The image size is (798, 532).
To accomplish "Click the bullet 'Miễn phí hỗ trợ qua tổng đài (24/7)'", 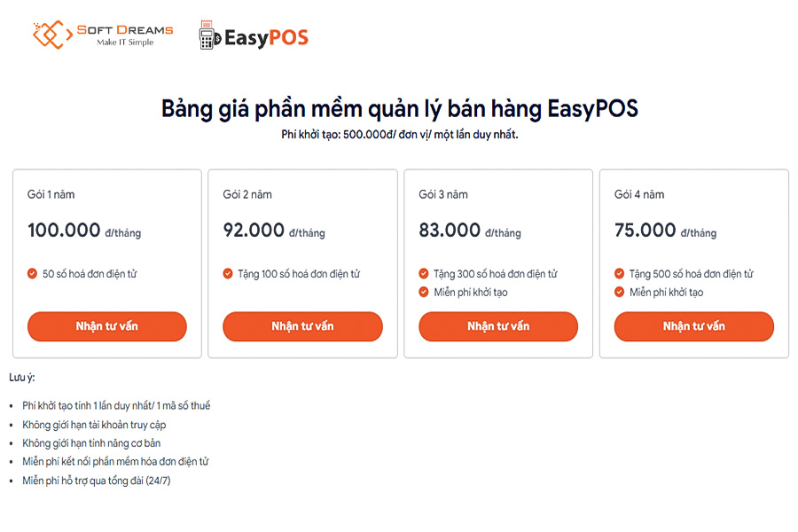I will (98, 479).
